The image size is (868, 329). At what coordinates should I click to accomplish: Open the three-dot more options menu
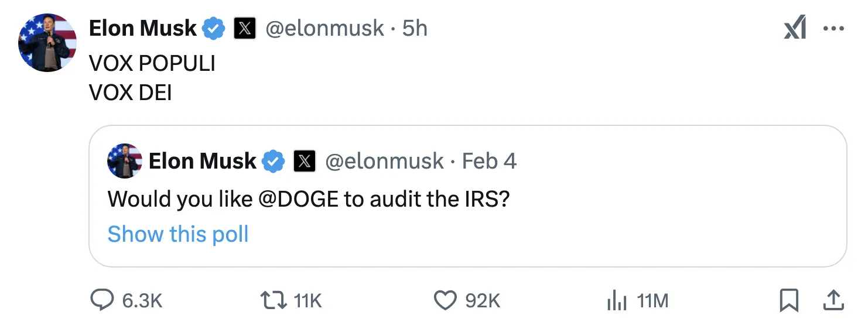(833, 29)
